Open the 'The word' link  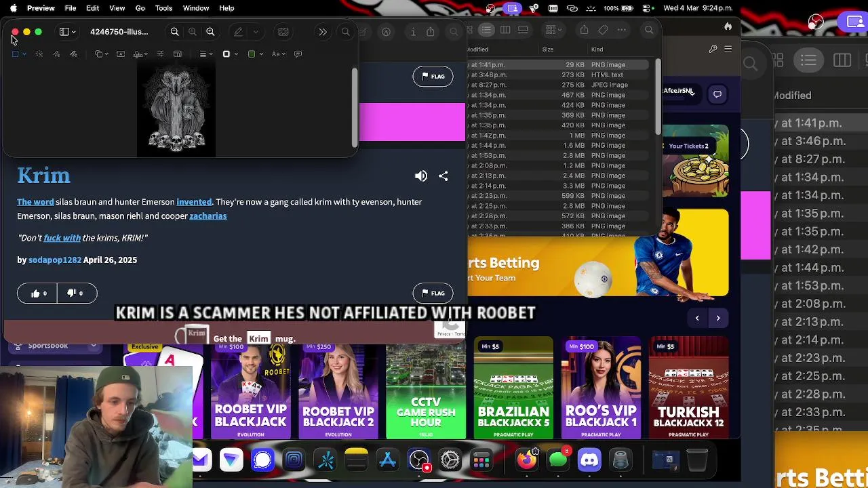pos(35,202)
